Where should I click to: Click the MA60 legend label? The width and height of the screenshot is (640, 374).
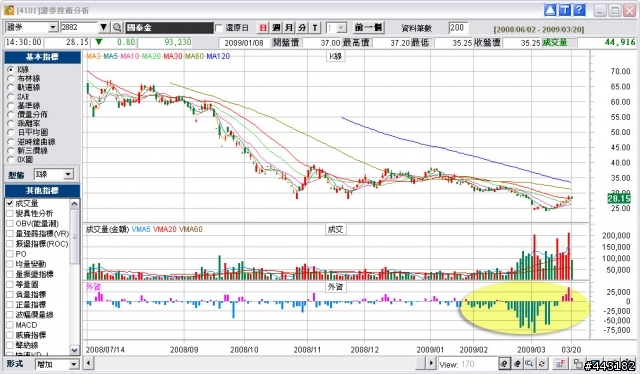pyautogui.click(x=195, y=56)
